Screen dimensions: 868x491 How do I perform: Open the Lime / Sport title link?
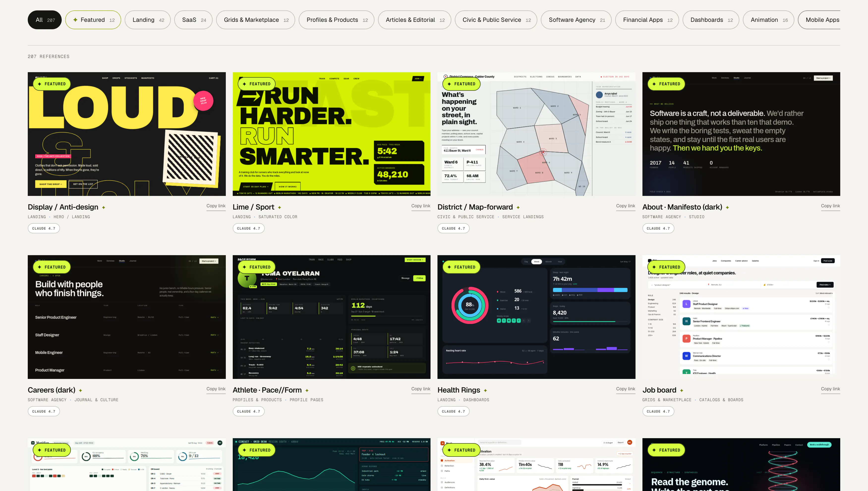(253, 207)
